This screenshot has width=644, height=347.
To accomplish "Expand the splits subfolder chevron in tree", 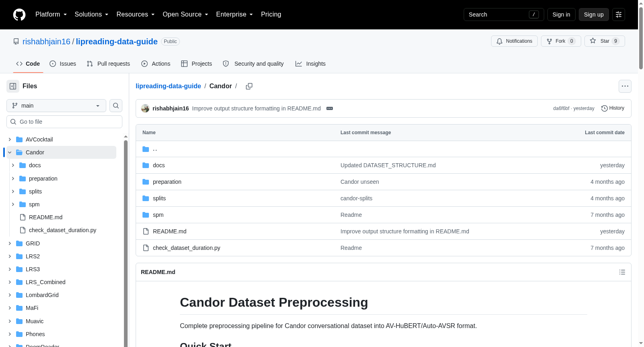I will (x=13, y=191).
